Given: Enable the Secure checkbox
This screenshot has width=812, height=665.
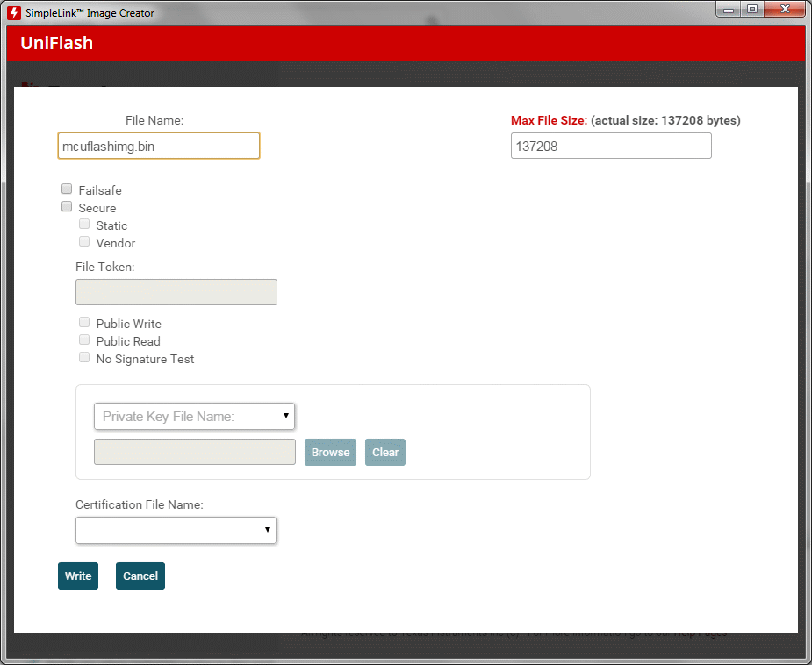Looking at the screenshot, I should (x=67, y=206).
